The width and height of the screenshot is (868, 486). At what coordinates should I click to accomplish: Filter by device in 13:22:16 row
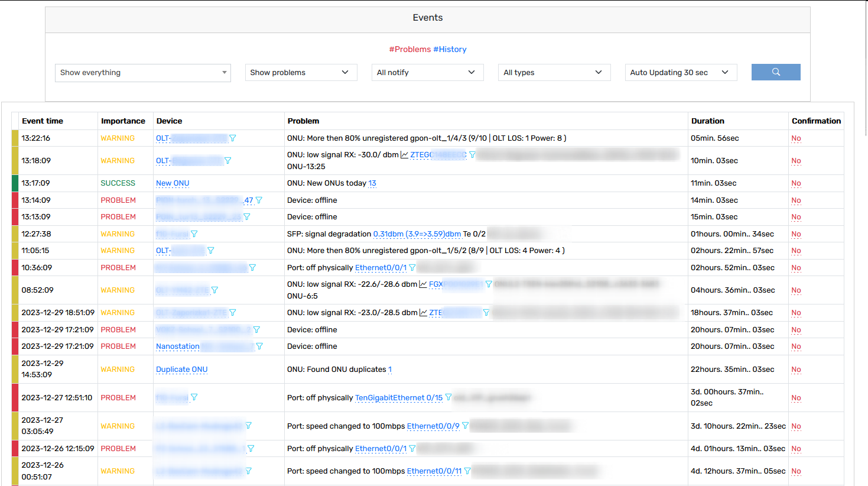233,138
